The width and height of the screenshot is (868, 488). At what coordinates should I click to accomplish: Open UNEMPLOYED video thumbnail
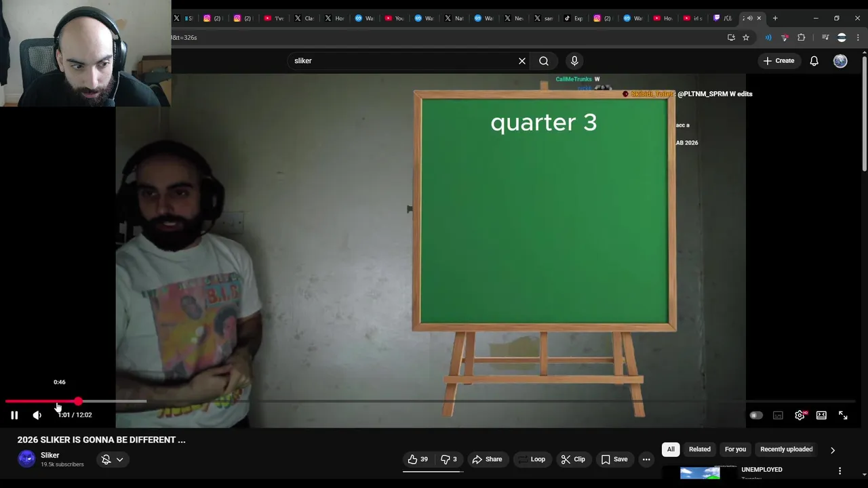click(700, 473)
